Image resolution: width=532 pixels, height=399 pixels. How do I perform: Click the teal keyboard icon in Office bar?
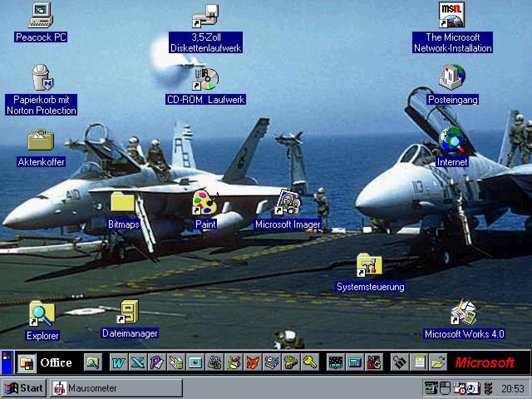tap(355, 362)
